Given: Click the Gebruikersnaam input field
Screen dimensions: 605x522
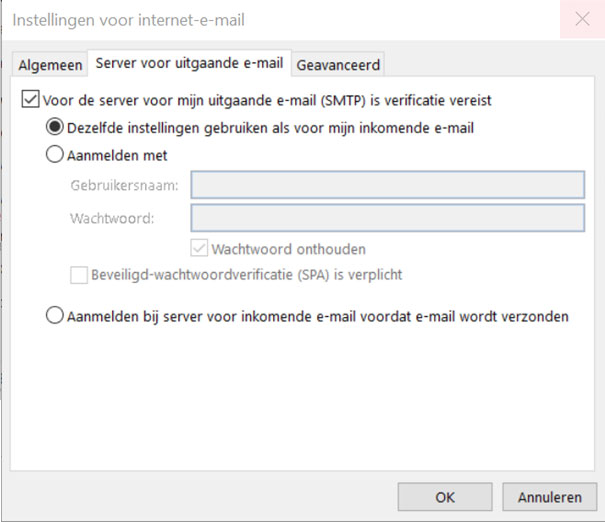Looking at the screenshot, I should [388, 185].
